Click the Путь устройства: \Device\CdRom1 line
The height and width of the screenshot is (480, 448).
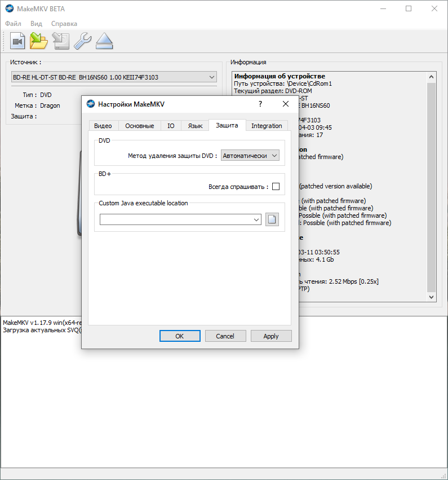coord(283,83)
